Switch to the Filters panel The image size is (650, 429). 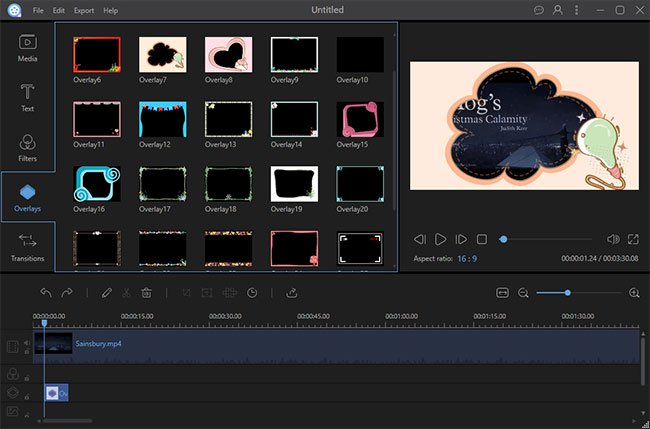pyautogui.click(x=27, y=148)
